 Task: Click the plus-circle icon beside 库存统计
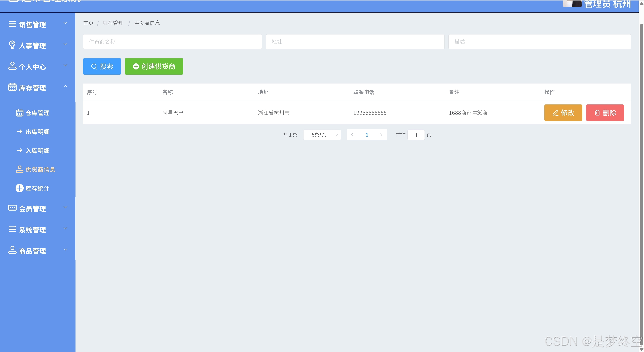tap(19, 188)
